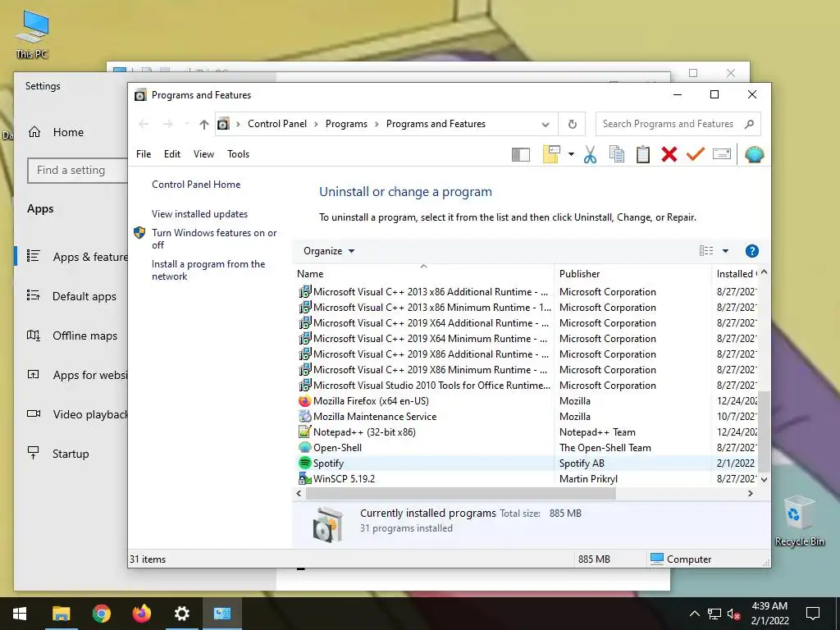Click the Windows Start button
Image resolution: width=840 pixels, height=630 pixels.
20,614
